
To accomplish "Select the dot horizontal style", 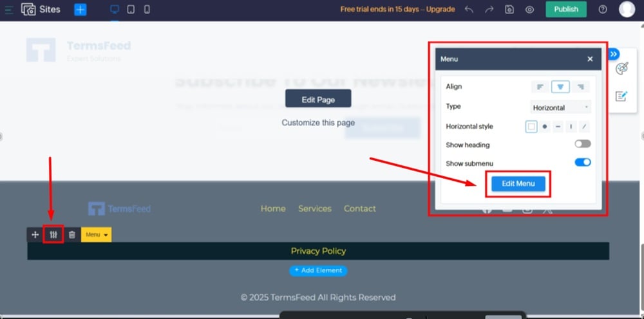I will tap(545, 127).
